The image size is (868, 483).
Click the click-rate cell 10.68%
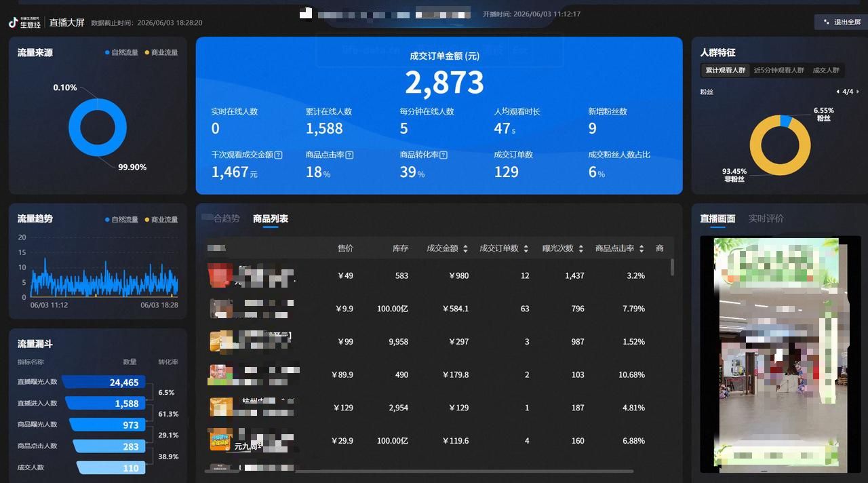coord(632,374)
